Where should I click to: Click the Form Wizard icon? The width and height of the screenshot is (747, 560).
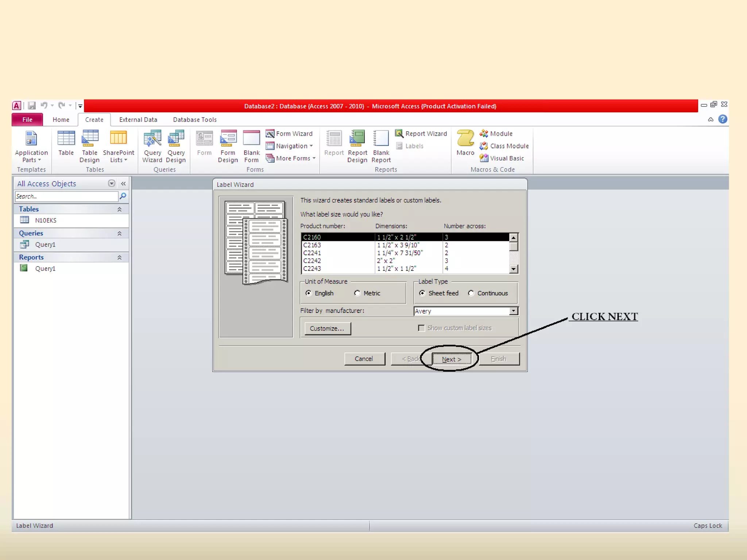pos(270,133)
